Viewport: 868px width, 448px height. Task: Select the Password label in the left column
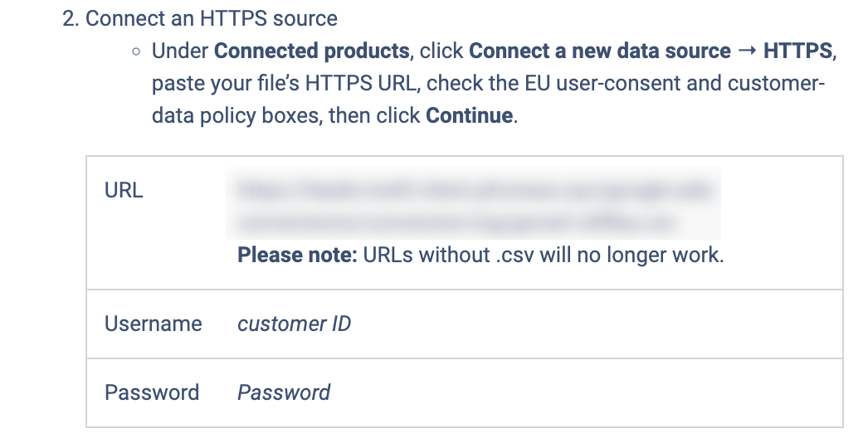[x=152, y=392]
